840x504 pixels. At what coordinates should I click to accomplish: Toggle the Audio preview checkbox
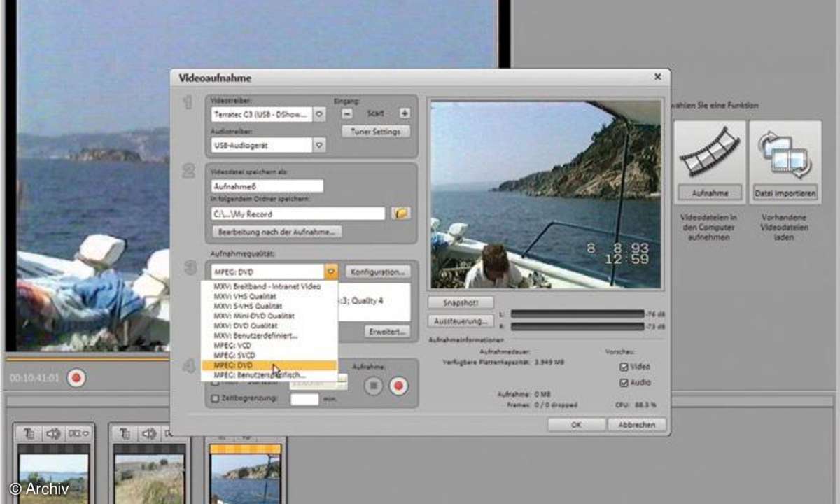[624, 383]
